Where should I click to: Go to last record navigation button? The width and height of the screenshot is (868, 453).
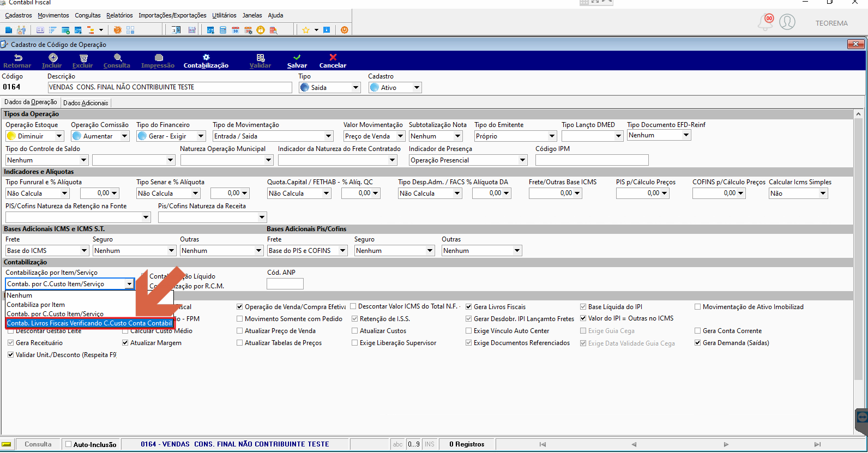pyautogui.click(x=817, y=444)
